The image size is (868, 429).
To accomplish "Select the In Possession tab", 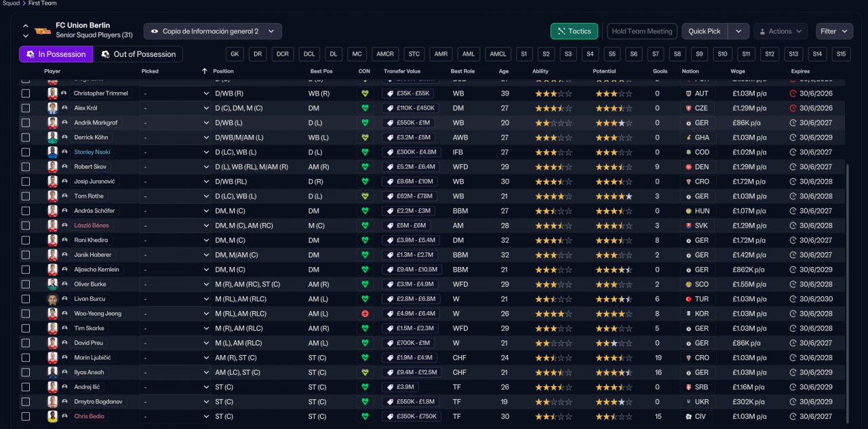I will click(x=56, y=54).
